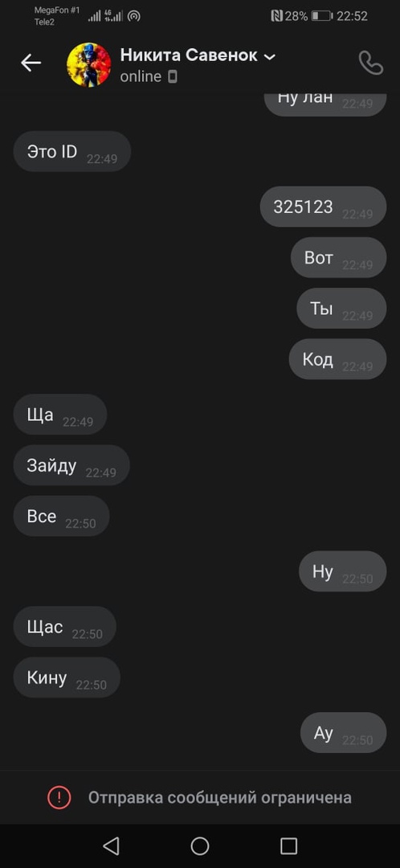Image resolution: width=400 pixels, height=868 pixels.
Task: Tap the 'Щас' message bubble
Action: tap(65, 627)
